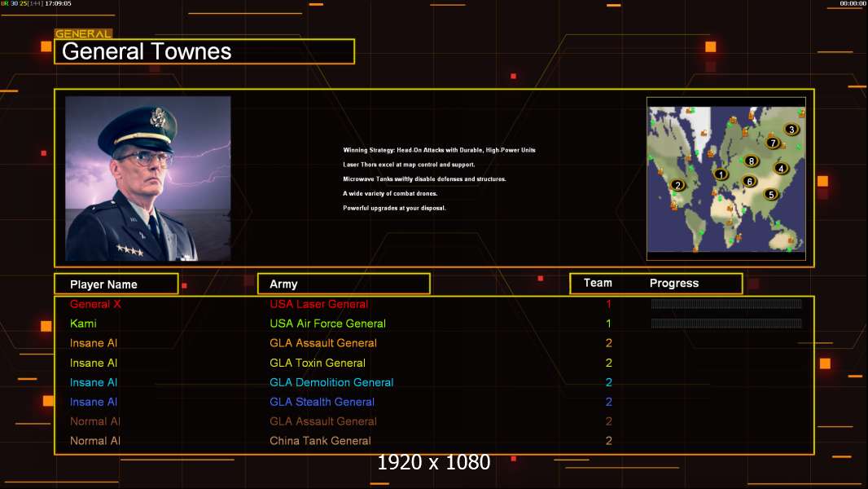Click team number 2 for GLA Toxin General
The image size is (868, 489).
click(609, 363)
